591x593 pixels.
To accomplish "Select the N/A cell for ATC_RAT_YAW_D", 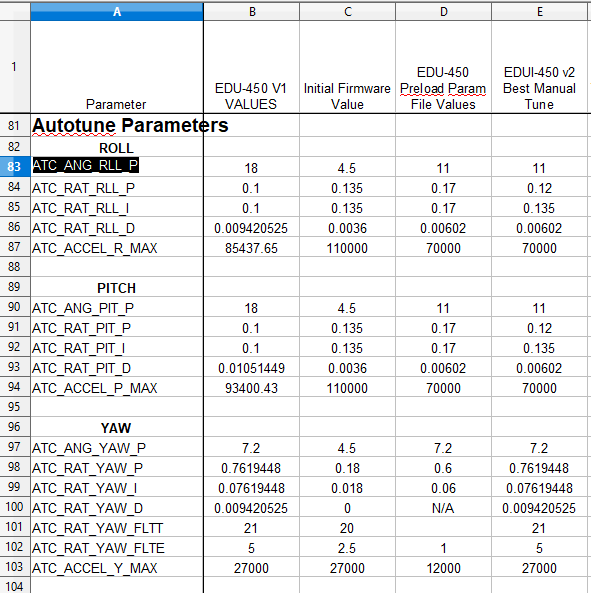I will click(x=444, y=507).
